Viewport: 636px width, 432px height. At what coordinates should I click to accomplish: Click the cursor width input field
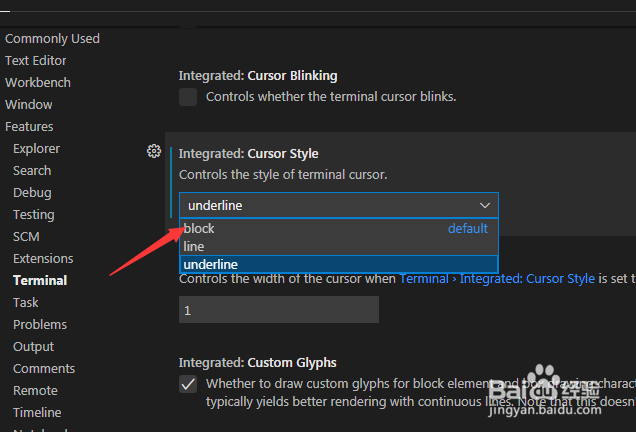[278, 310]
